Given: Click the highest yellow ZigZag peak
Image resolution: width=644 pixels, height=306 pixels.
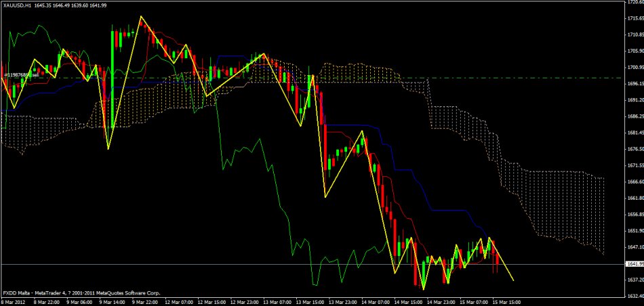Looking at the screenshot, I should pos(141,16).
